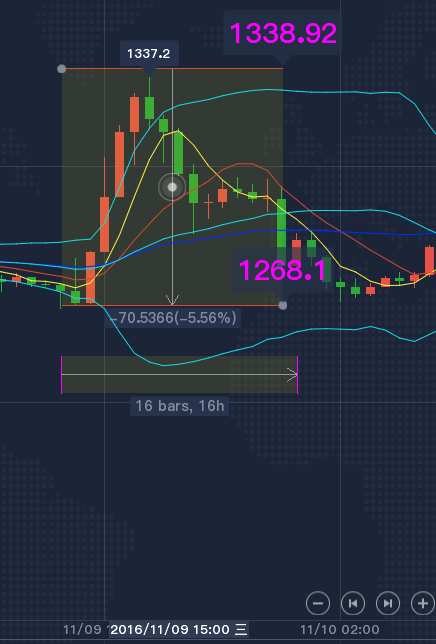Open menu icon beside 2016/11/09 15:00
The image size is (436, 644).
pos(241,629)
